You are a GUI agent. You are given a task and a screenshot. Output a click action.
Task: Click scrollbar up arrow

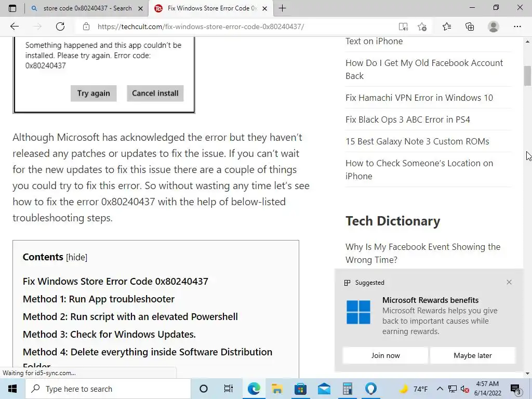pyautogui.click(x=527, y=42)
